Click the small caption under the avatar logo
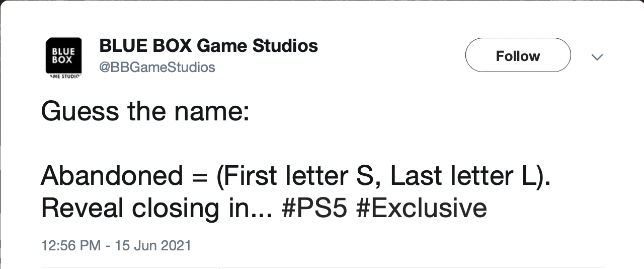Viewport: 644px width, 269px height. click(64, 77)
